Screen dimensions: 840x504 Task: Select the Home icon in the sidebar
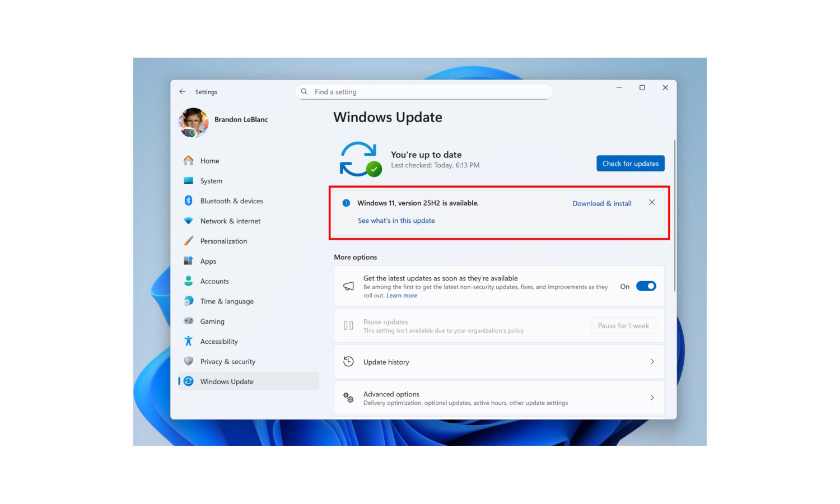(189, 161)
